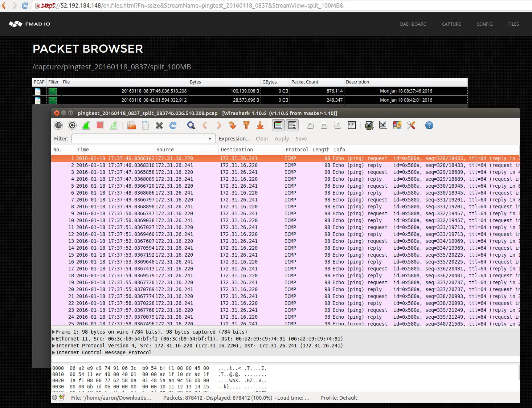Open Wireshark help

(429, 125)
